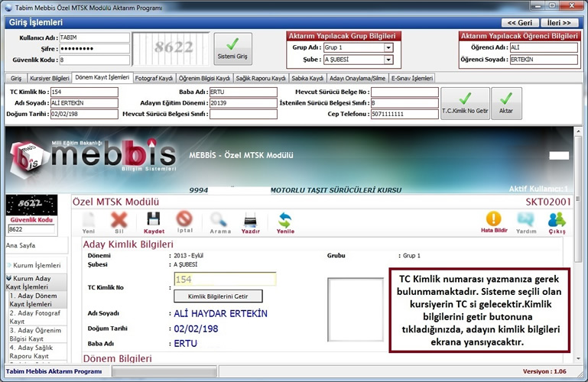Click the application icon in the title bar
Viewport: 588px width, 382px height.
pyautogui.click(x=8, y=7)
